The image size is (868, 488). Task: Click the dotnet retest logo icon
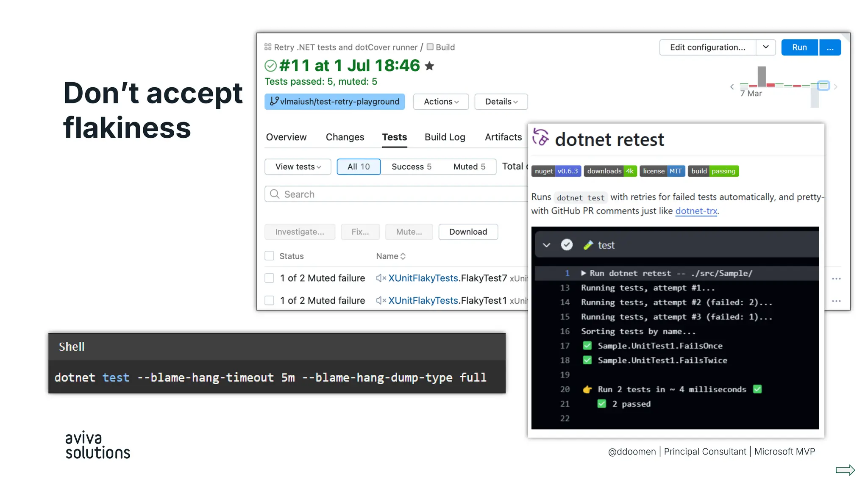[540, 137]
